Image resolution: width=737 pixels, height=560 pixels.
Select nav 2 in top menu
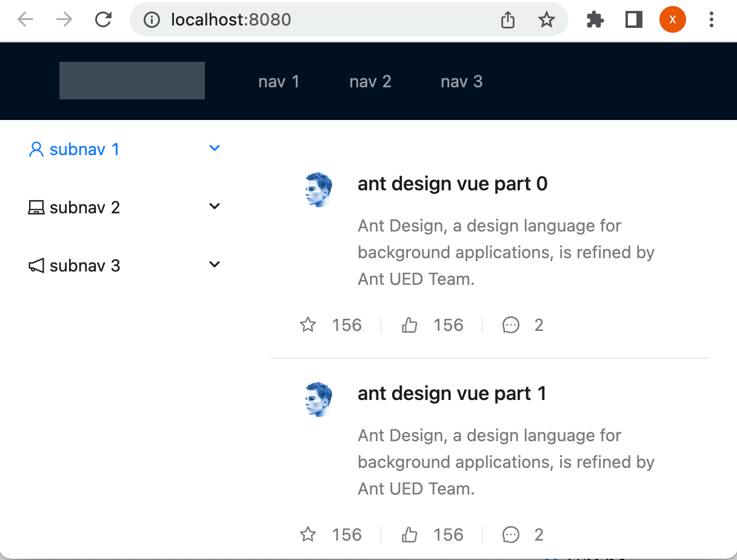point(370,81)
